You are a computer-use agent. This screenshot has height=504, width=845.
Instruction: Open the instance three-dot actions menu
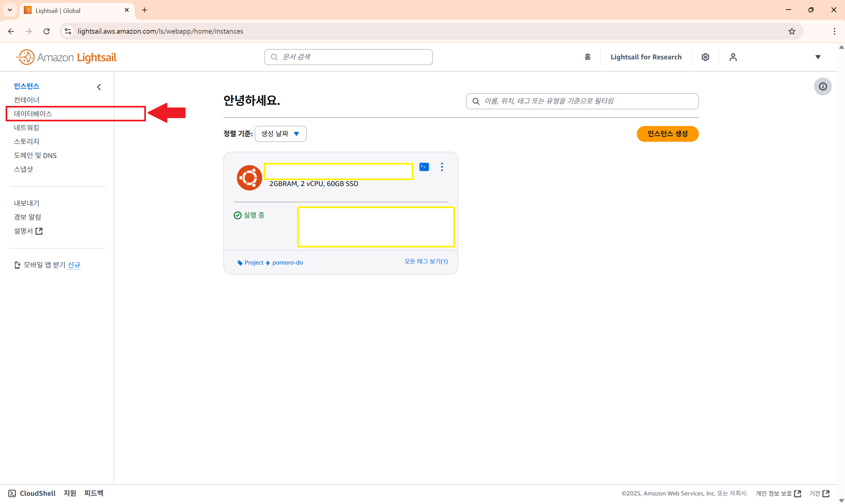pyautogui.click(x=442, y=167)
